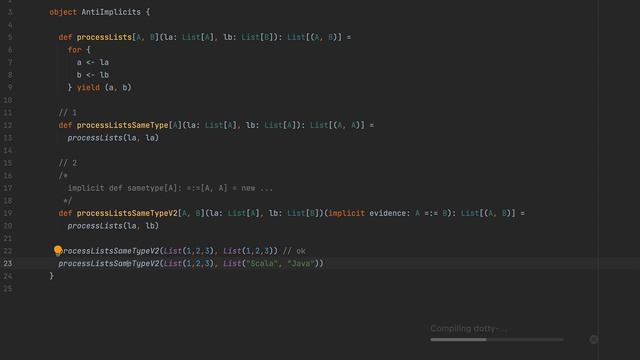Screen dimensions: 640x360
Task: Click 'object AntiImplicits {' declaration
Action: 100,12
